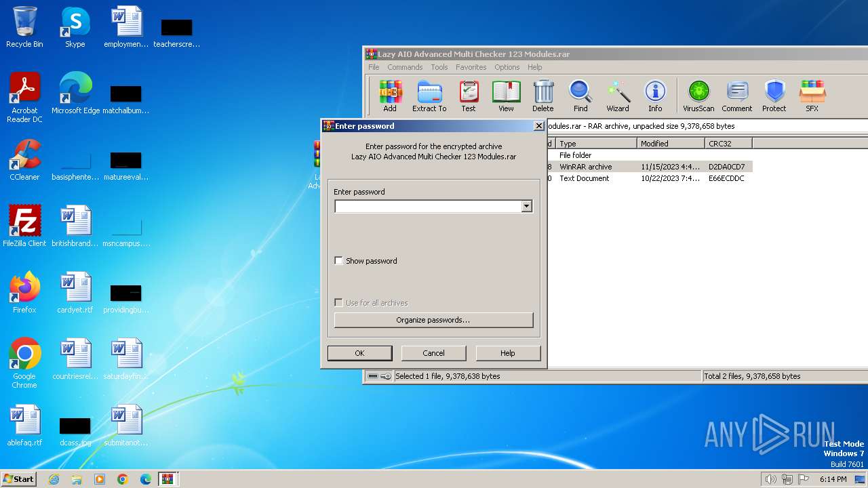Click the taskbar clock showing 6:14 PM
This screenshot has height=488, width=868.
tap(833, 479)
